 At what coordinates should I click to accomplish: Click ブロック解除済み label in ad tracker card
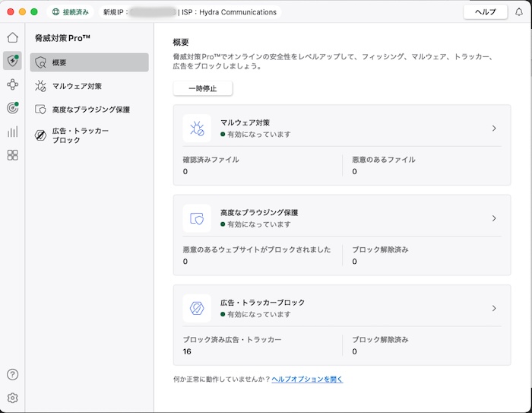(x=380, y=340)
